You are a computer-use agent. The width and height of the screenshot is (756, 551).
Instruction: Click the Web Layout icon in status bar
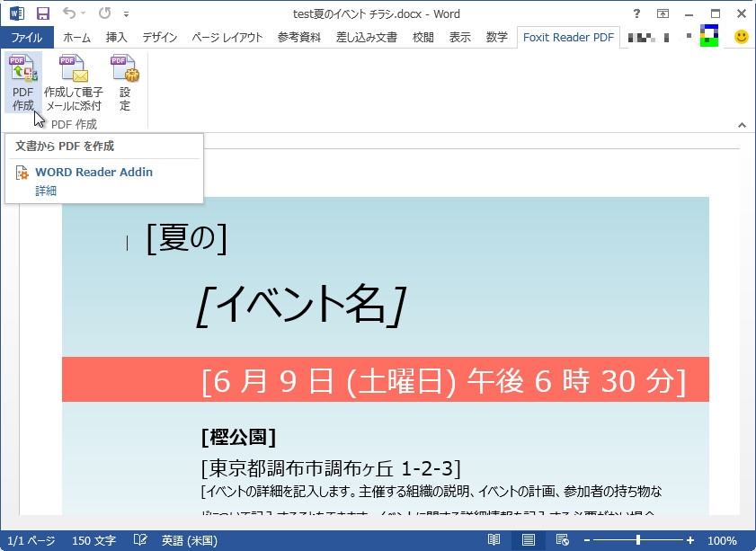562,539
